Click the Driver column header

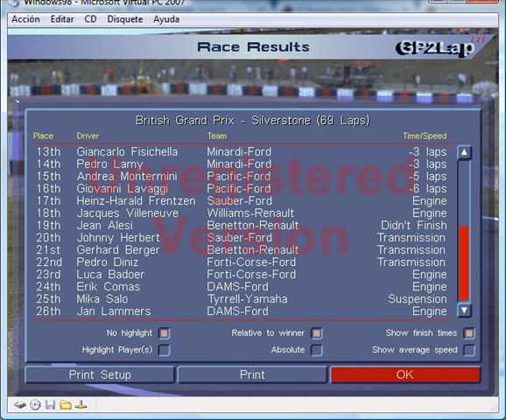[x=88, y=136]
